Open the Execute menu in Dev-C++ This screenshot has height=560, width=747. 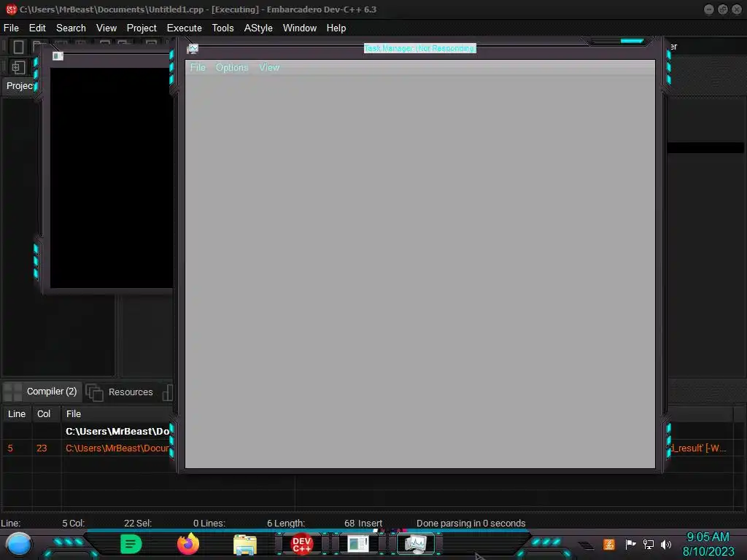point(185,28)
